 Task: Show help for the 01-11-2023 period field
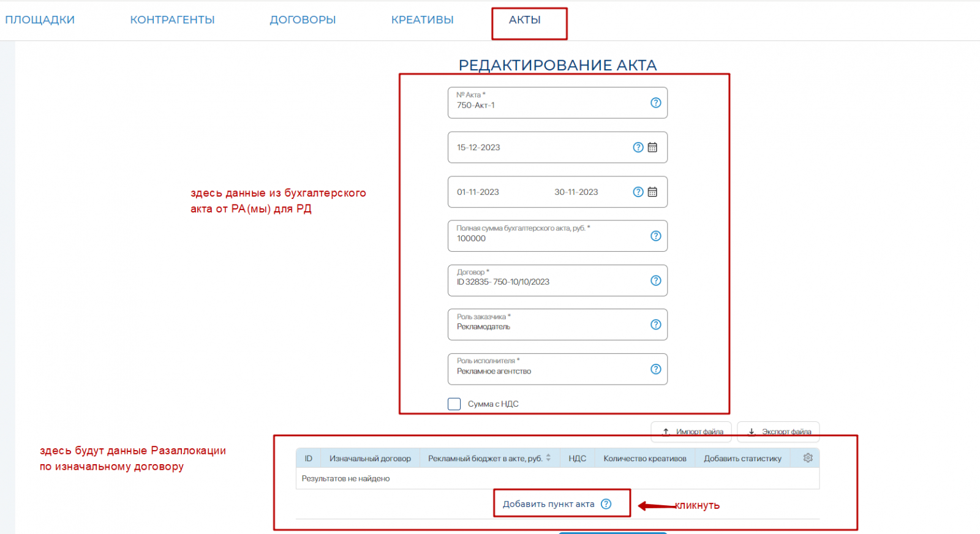pyautogui.click(x=638, y=192)
